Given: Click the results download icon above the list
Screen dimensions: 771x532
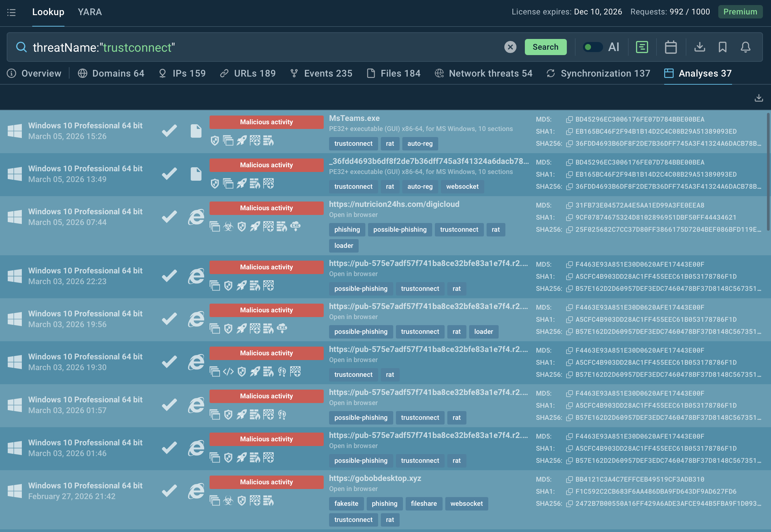Looking at the screenshot, I should pos(759,98).
